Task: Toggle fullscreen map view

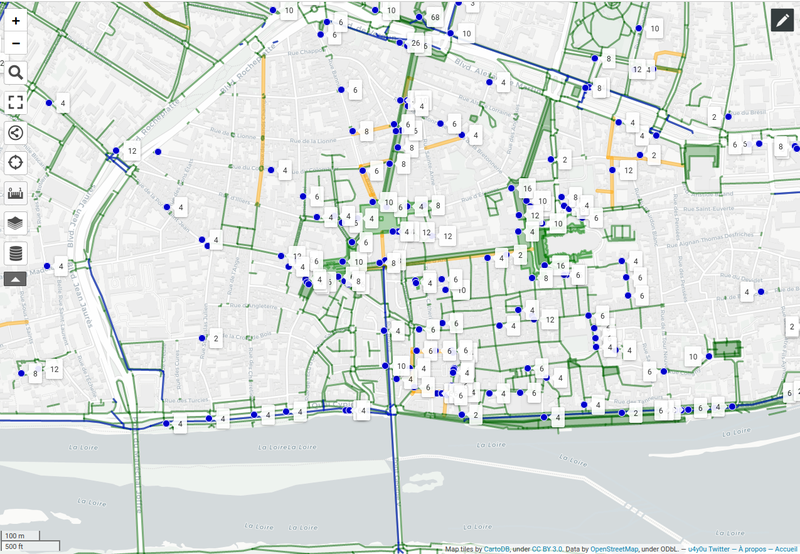Action: [x=16, y=102]
